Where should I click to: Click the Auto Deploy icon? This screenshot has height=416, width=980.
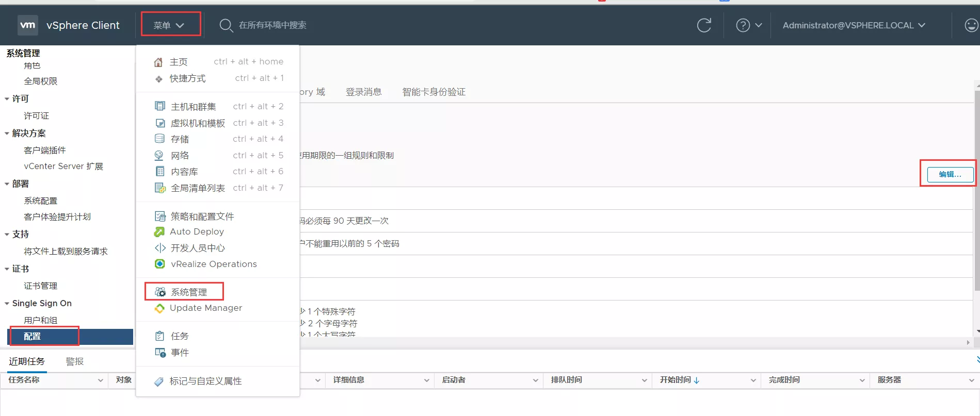pyautogui.click(x=159, y=232)
